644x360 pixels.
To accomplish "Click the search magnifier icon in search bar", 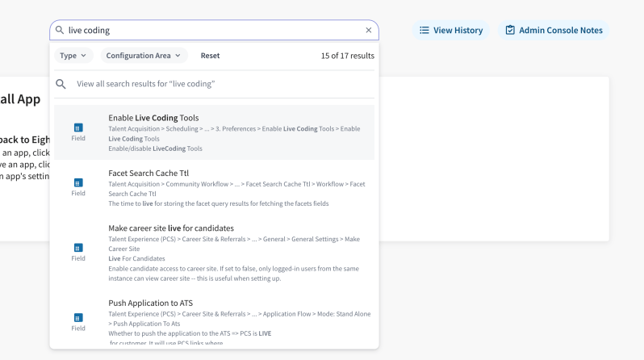I will coord(61,31).
